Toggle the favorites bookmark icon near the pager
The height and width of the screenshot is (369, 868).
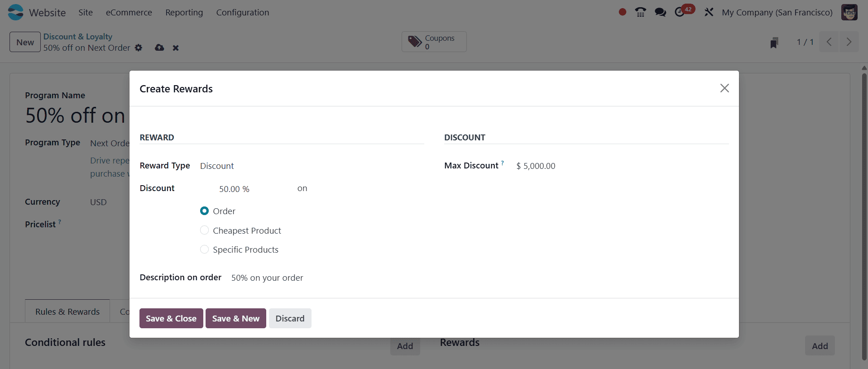click(774, 42)
